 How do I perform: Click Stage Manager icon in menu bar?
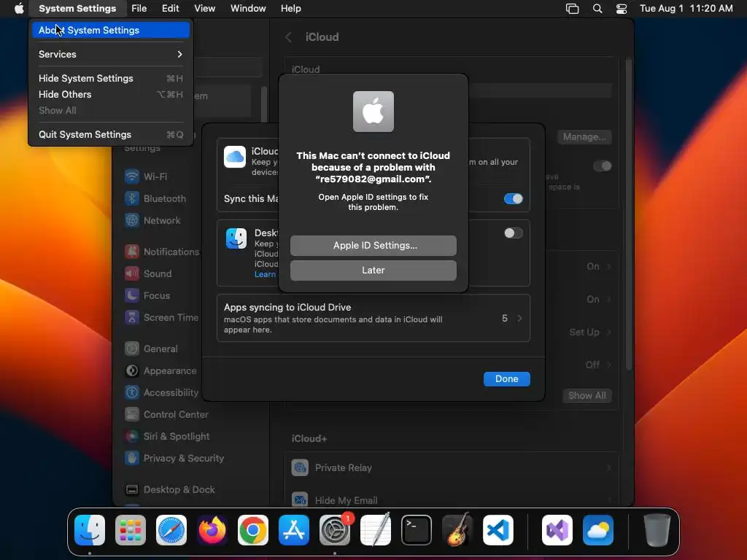point(572,9)
